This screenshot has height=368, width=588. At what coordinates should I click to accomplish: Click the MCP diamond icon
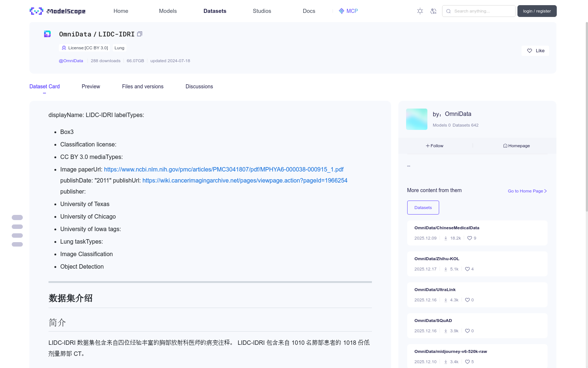click(x=341, y=11)
